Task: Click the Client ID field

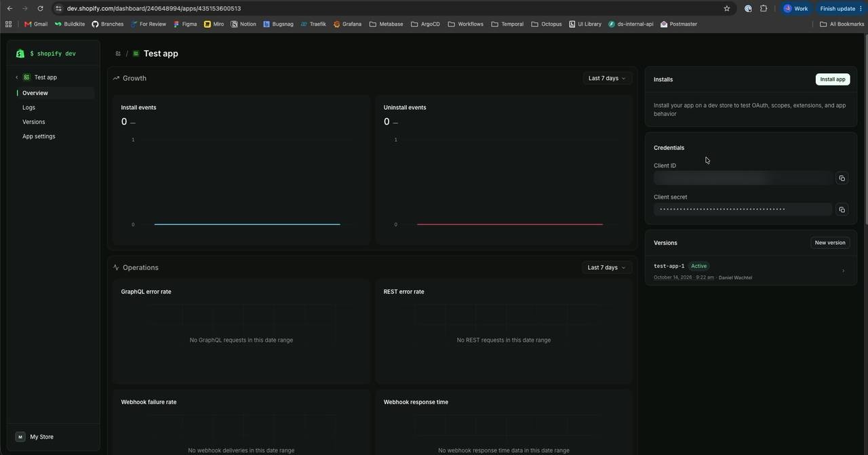Action: (743, 178)
